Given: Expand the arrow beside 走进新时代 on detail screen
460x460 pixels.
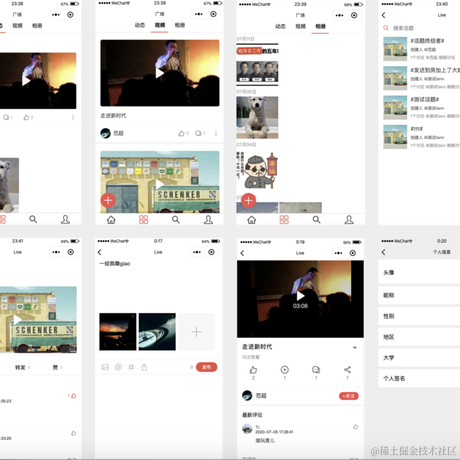Looking at the screenshot, I should click(355, 348).
